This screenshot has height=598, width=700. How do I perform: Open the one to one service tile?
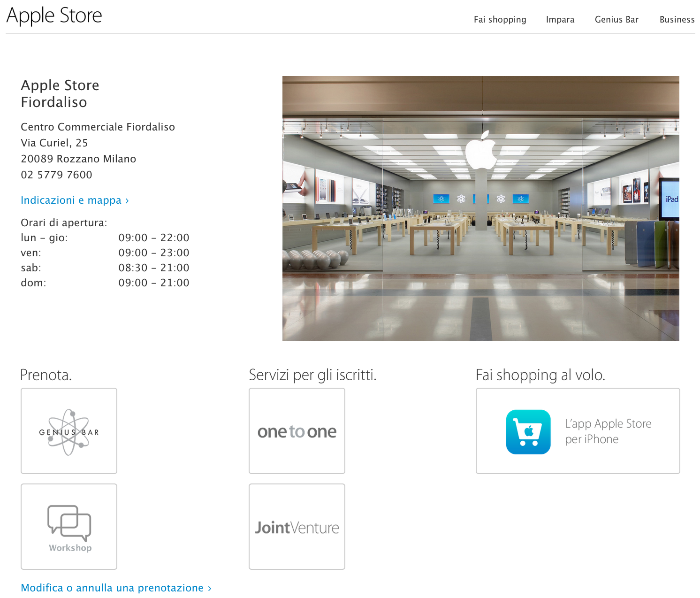pos(297,431)
